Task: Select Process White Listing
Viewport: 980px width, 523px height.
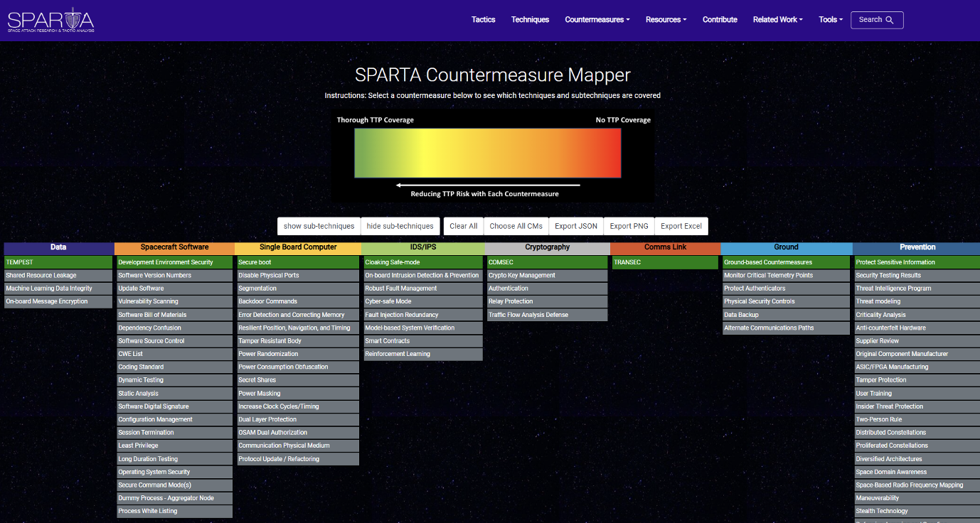Action: coord(175,511)
